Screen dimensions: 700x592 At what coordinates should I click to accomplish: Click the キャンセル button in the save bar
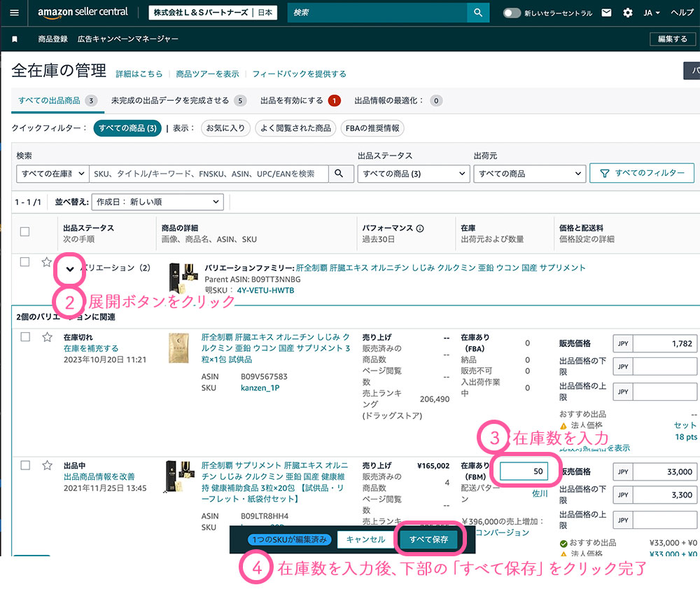click(x=365, y=539)
